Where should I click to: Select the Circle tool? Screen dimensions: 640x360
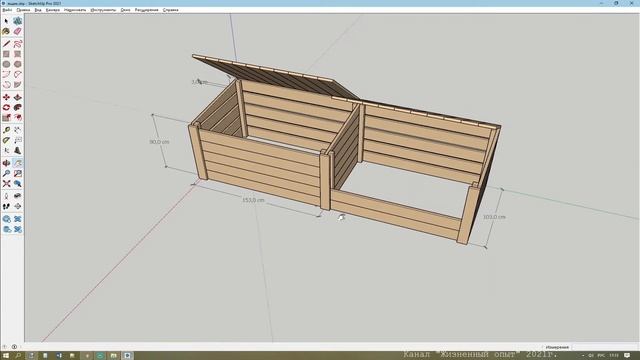click(x=6, y=64)
